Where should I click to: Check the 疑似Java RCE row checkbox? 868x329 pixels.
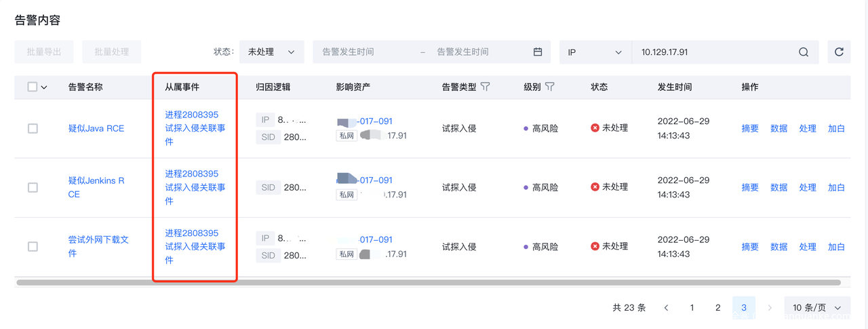coord(33,128)
